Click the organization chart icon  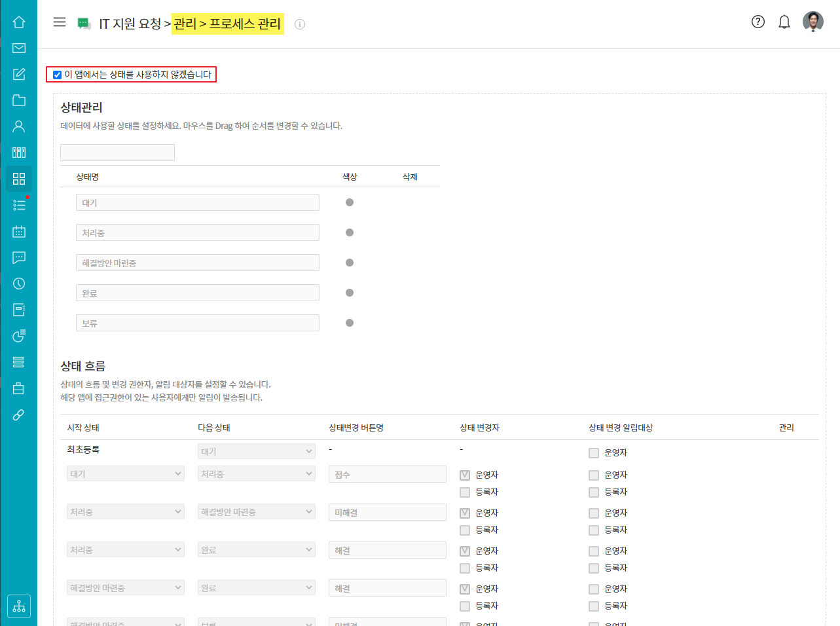tap(19, 606)
